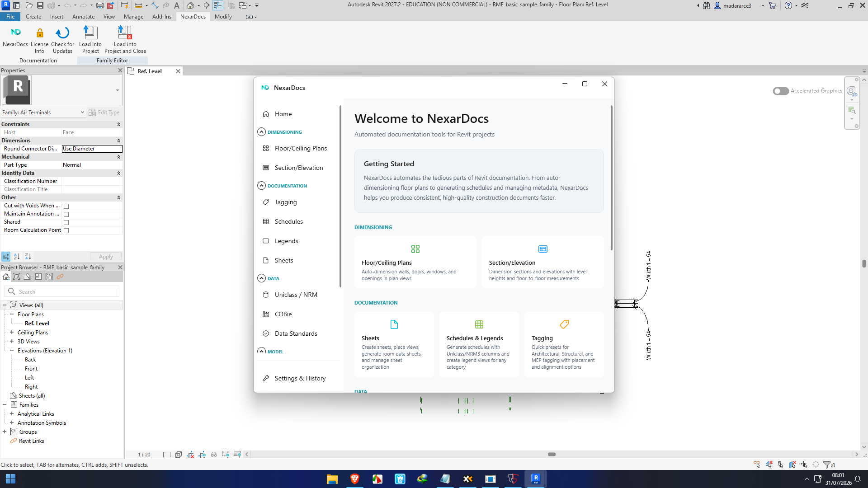The width and height of the screenshot is (868, 488).
Task: Open File Explorer from the taskbar
Action: tap(332, 479)
